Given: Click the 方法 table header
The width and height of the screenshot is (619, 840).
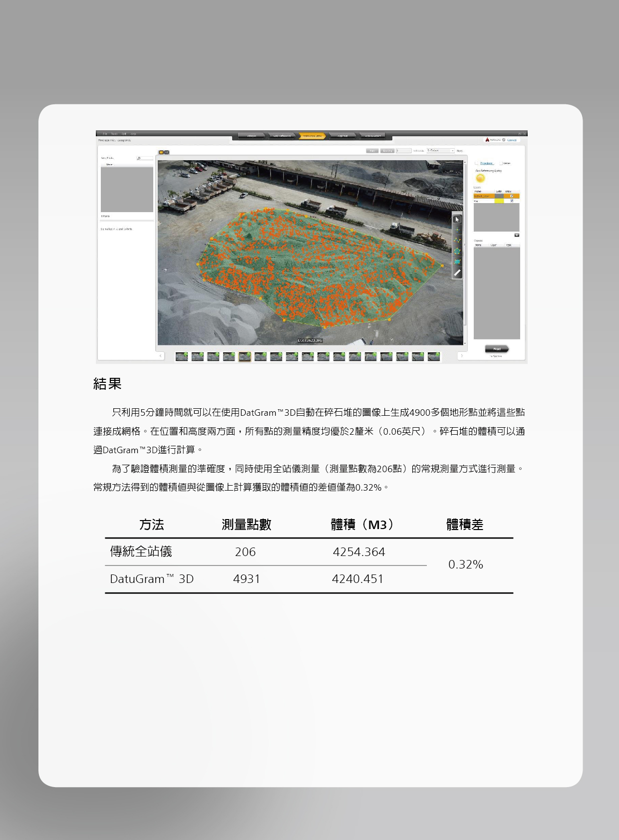Looking at the screenshot, I should (x=152, y=525).
